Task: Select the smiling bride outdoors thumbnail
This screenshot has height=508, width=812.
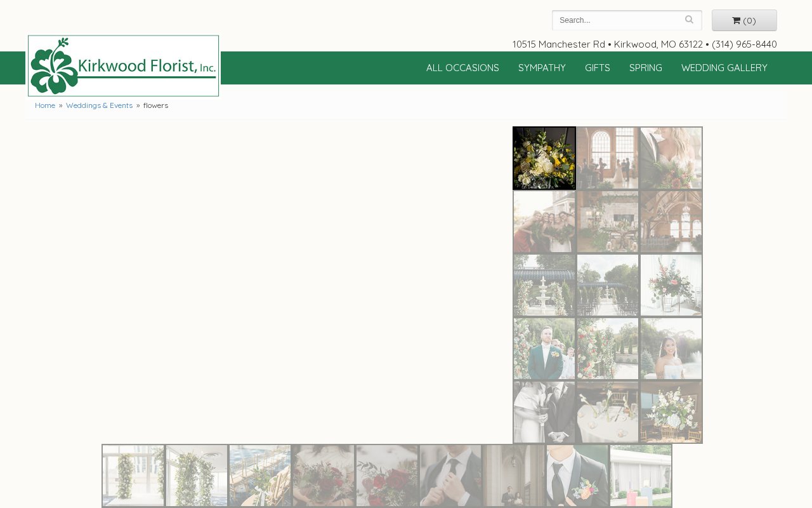Action: [x=671, y=349]
